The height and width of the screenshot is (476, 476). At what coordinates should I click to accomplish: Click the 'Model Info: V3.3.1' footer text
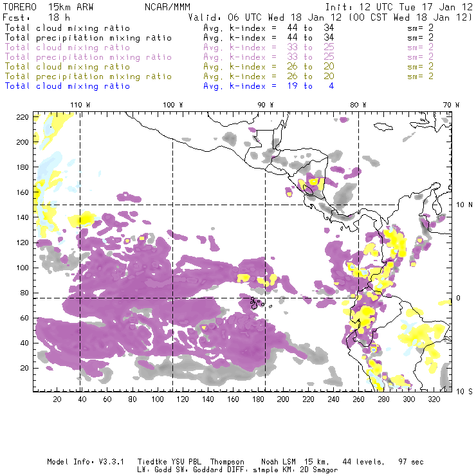point(86,462)
